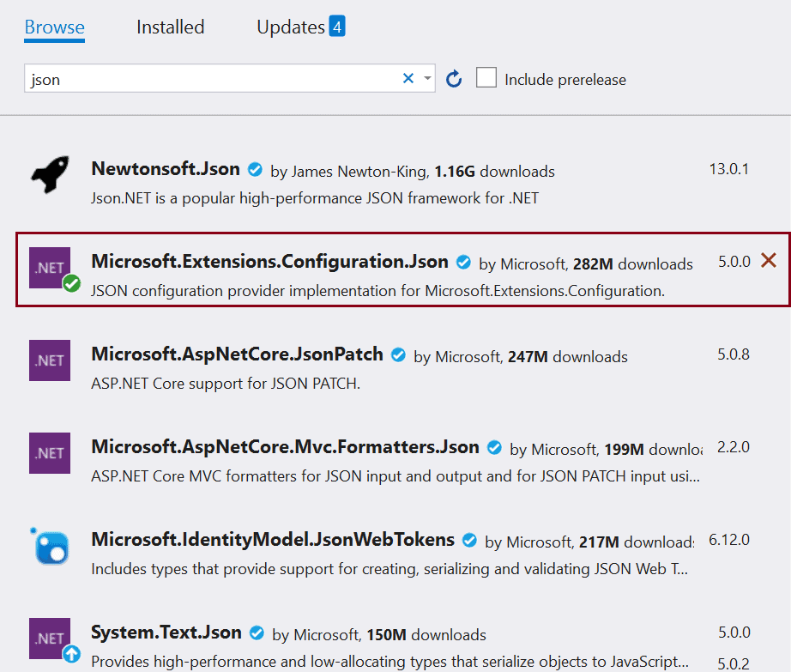The width and height of the screenshot is (791, 672).
Task: Click Microsoft.IdentityModel.JsonWebTokens package icon
Action: coord(50,545)
